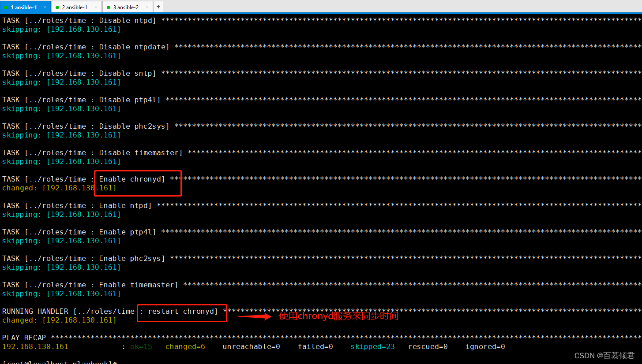Click the TASK line 'Disable sntp'
This screenshot has width=642, height=364.
point(322,74)
